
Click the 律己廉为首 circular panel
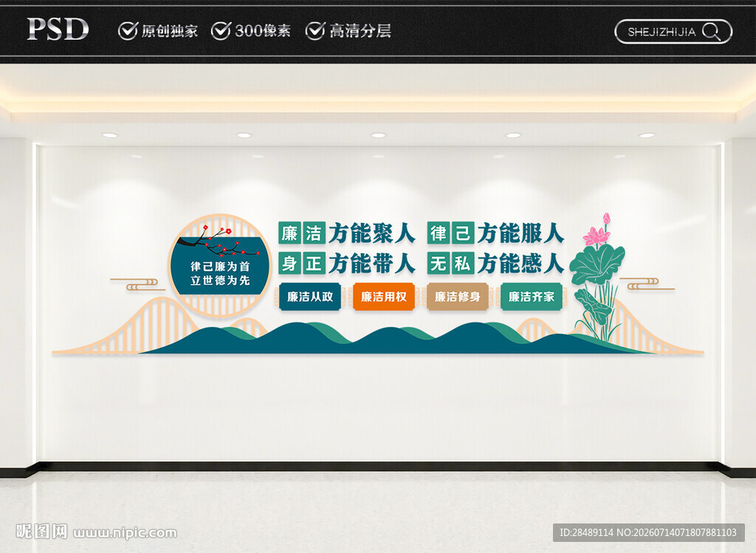(x=220, y=266)
